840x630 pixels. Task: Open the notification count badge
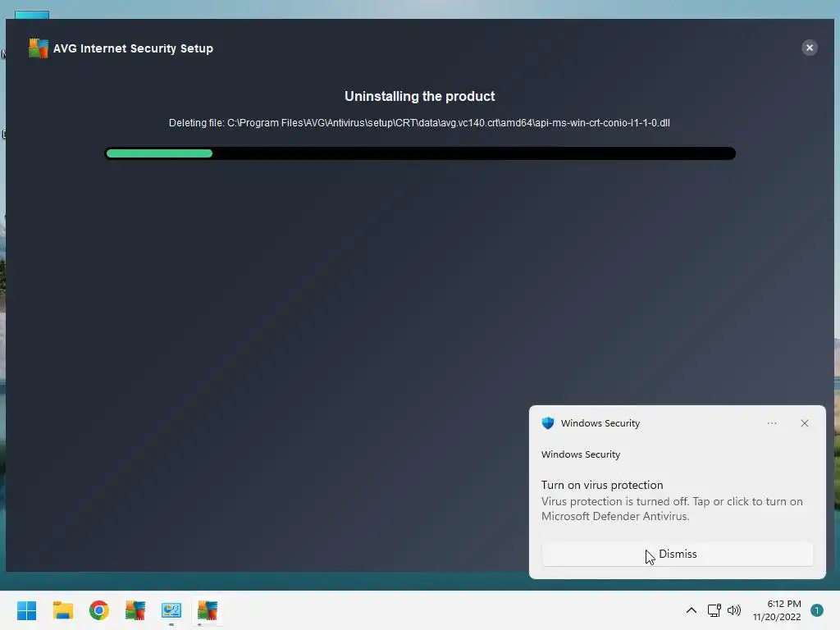[816, 610]
